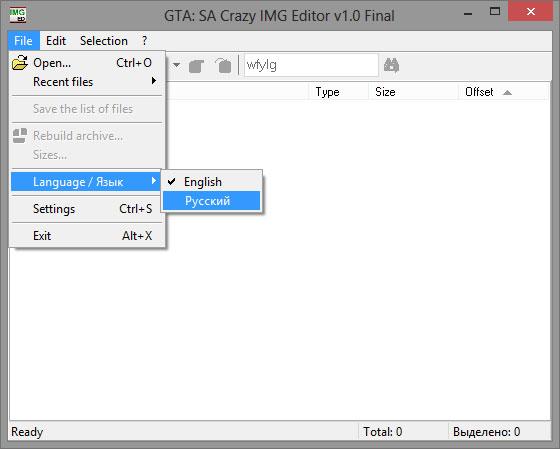This screenshot has height=449, width=560.
Task: Click the Sizes... menu entry
Action: point(87,155)
